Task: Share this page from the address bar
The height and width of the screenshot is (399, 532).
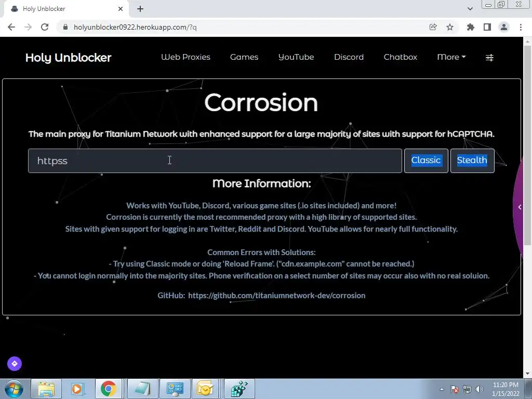Action: coord(433,27)
